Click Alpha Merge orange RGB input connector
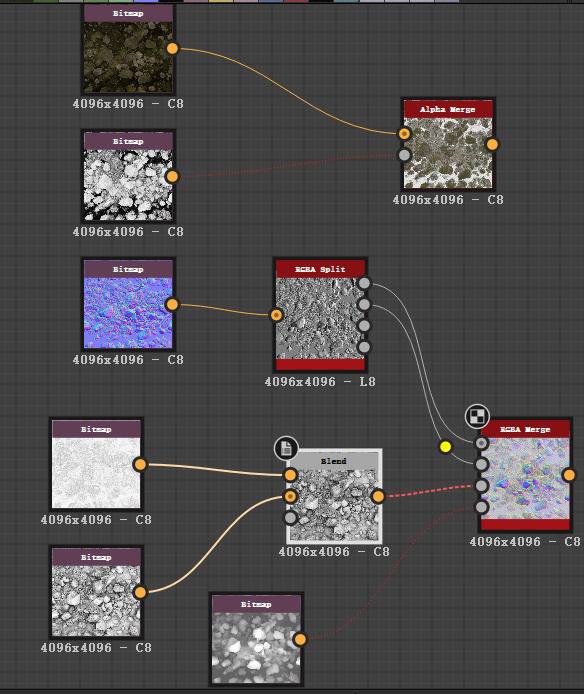The image size is (584, 694). (x=404, y=134)
